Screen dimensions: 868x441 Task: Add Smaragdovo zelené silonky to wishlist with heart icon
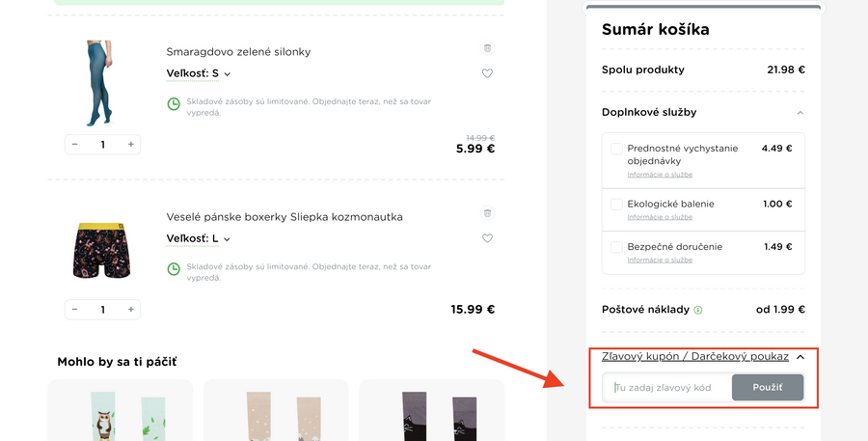(487, 73)
